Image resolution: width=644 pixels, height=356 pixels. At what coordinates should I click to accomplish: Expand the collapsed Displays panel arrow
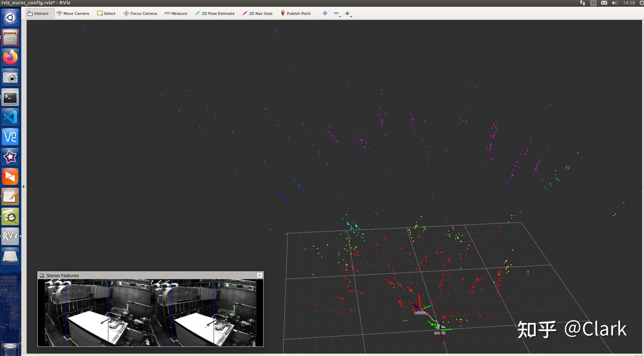23,186
